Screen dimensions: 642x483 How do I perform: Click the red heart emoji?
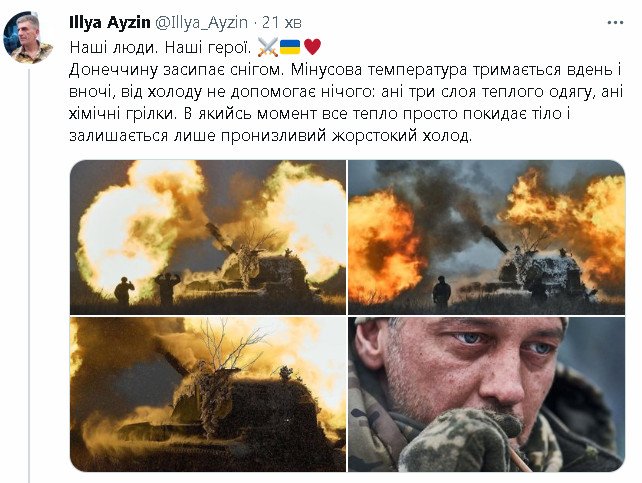pos(312,47)
